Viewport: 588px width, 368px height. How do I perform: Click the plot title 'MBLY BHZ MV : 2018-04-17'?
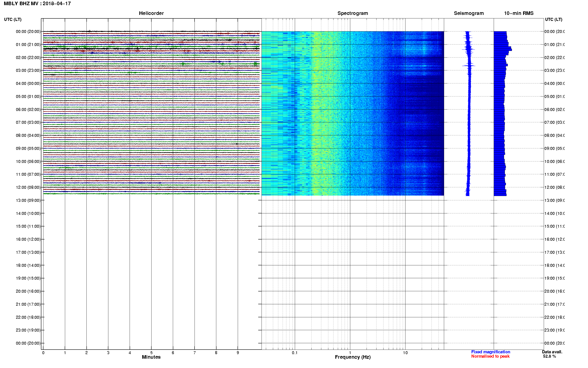click(37, 3)
